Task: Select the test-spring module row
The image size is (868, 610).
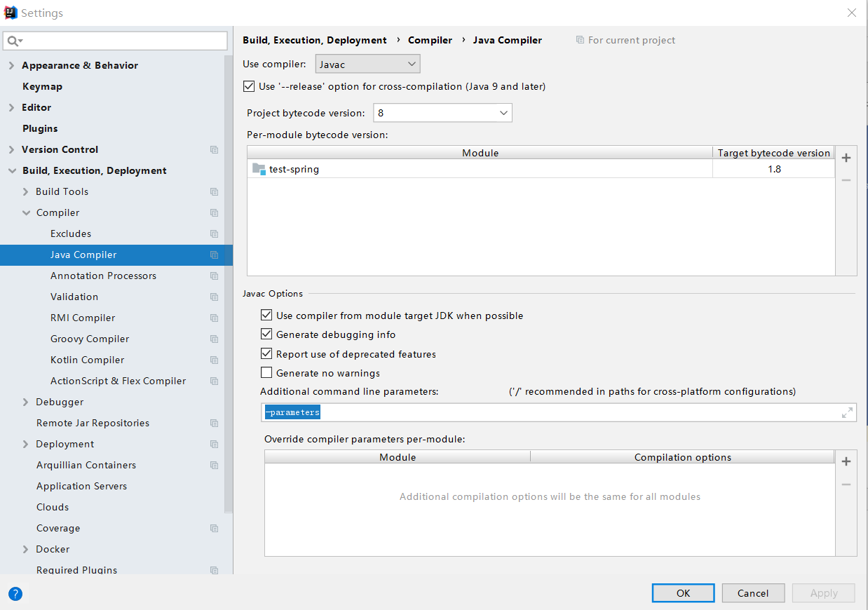Action: click(541, 169)
